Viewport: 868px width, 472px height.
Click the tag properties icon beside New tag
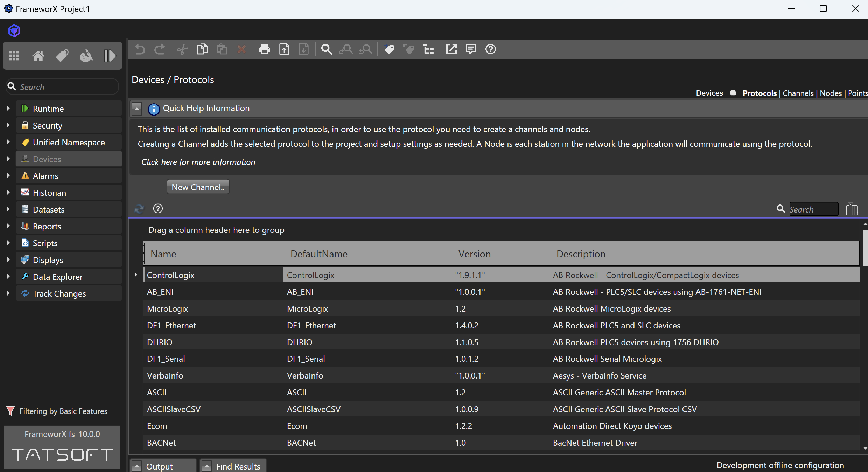[x=409, y=49]
